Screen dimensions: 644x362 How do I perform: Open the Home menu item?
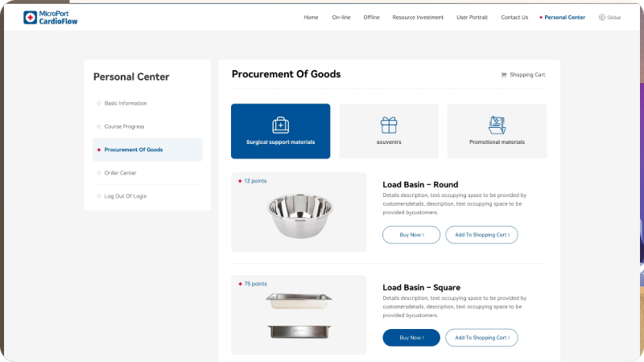tap(311, 17)
